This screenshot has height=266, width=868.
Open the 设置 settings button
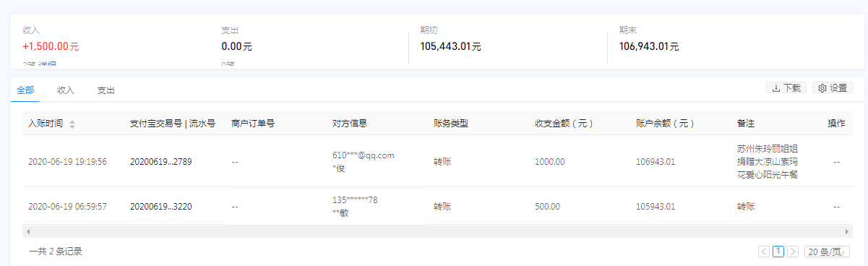[832, 88]
